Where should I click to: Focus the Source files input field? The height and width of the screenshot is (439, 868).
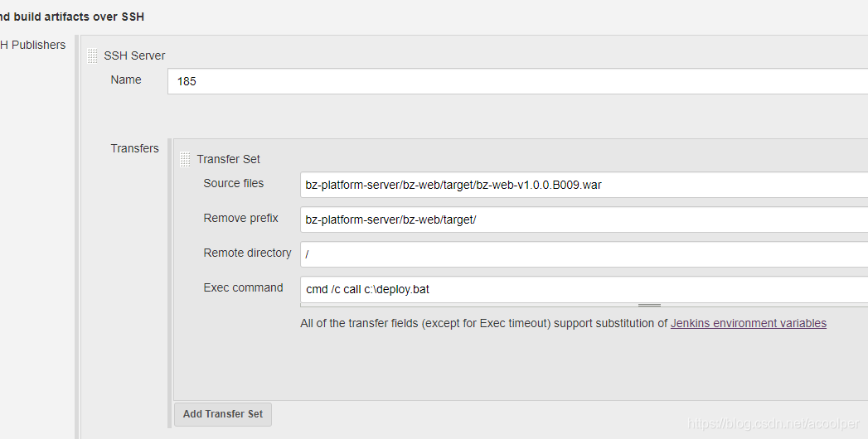pyautogui.click(x=584, y=185)
